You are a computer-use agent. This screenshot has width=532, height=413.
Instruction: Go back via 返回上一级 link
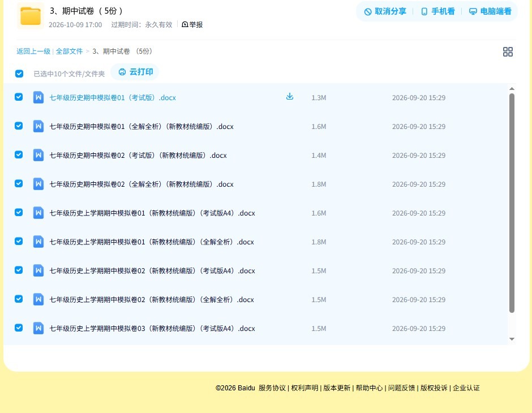[x=33, y=51]
